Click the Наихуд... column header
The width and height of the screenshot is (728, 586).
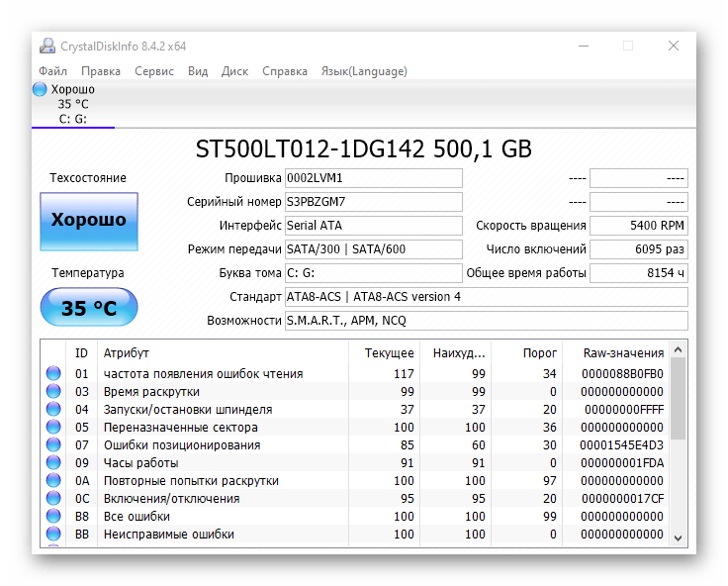455,353
